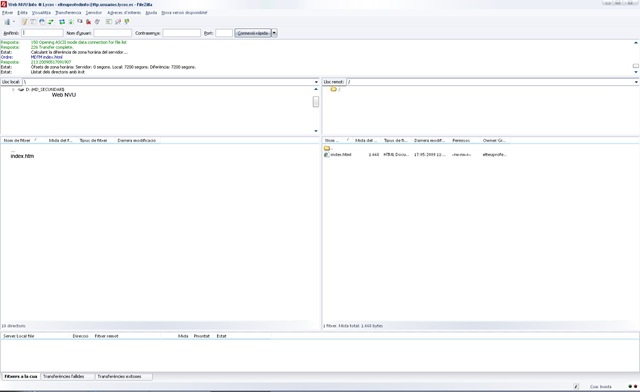Disconnect from the server with red X icon
Image resolution: width=640 pixels, height=392 pixels.
(x=88, y=22)
